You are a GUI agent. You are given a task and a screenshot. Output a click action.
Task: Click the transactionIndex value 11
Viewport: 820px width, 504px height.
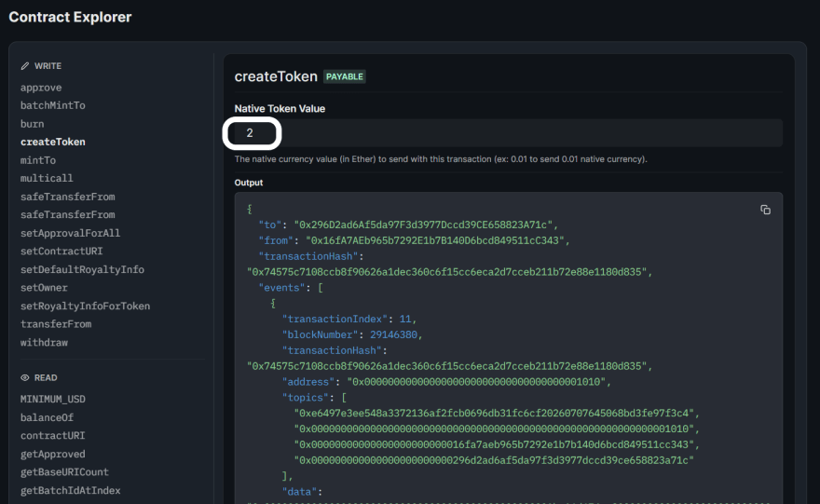(x=405, y=319)
